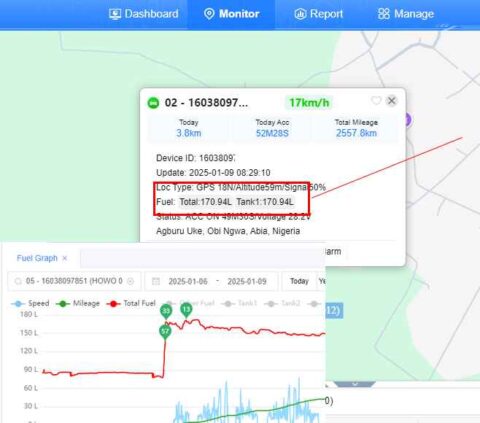Toggle the Total Fuel legend series
This screenshot has width=480, height=423.
[x=131, y=303]
